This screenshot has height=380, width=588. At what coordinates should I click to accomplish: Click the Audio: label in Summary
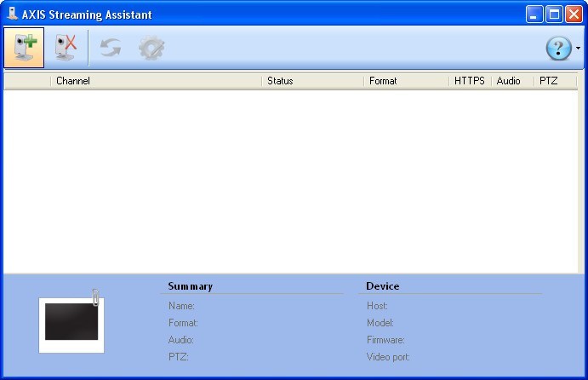[181, 340]
